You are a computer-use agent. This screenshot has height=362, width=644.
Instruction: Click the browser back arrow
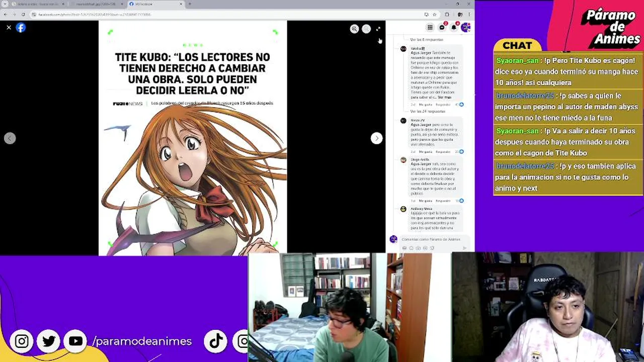point(6,15)
